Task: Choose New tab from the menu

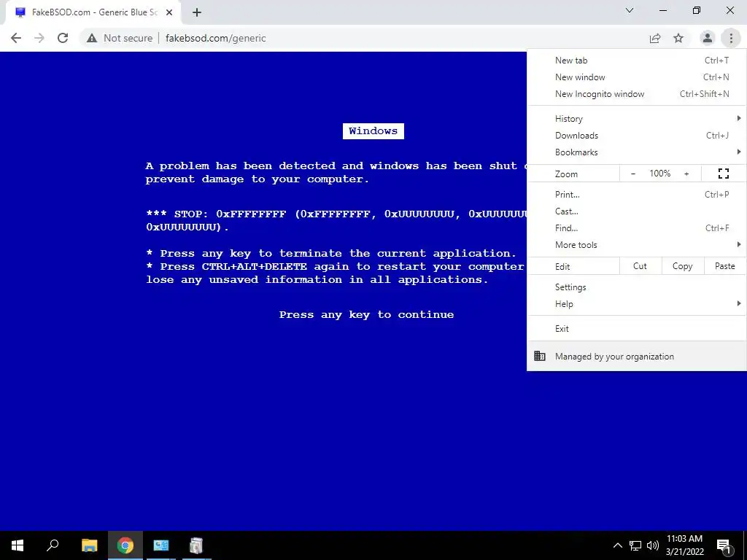Action: (636, 61)
